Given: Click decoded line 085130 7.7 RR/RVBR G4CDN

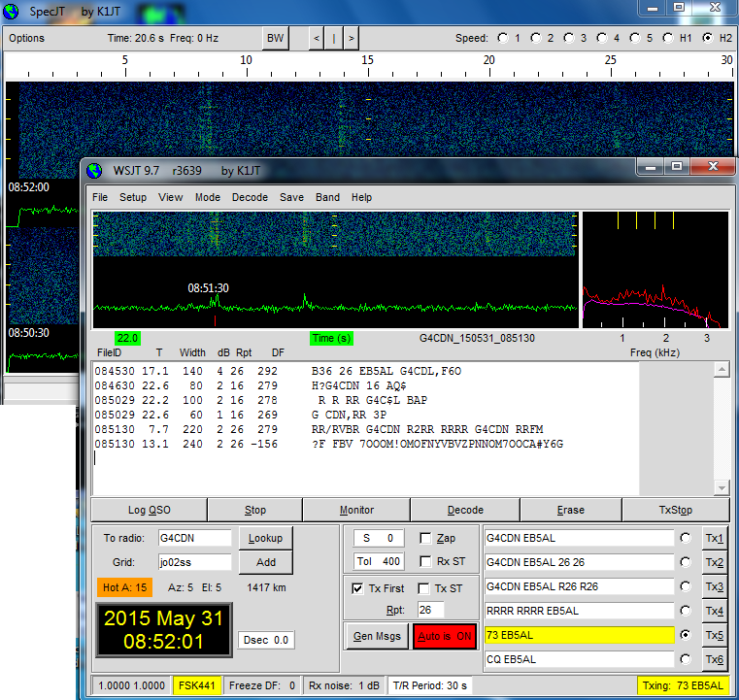Looking at the screenshot, I should click(x=319, y=429).
